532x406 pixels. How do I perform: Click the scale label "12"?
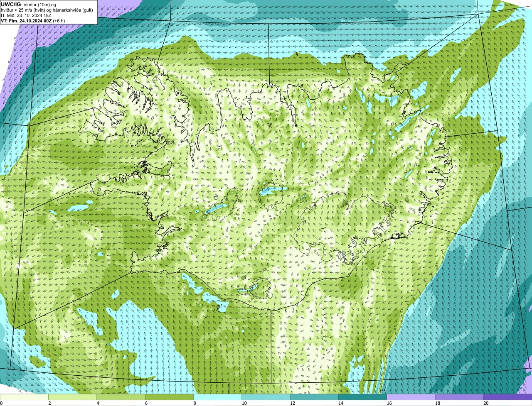(292, 403)
